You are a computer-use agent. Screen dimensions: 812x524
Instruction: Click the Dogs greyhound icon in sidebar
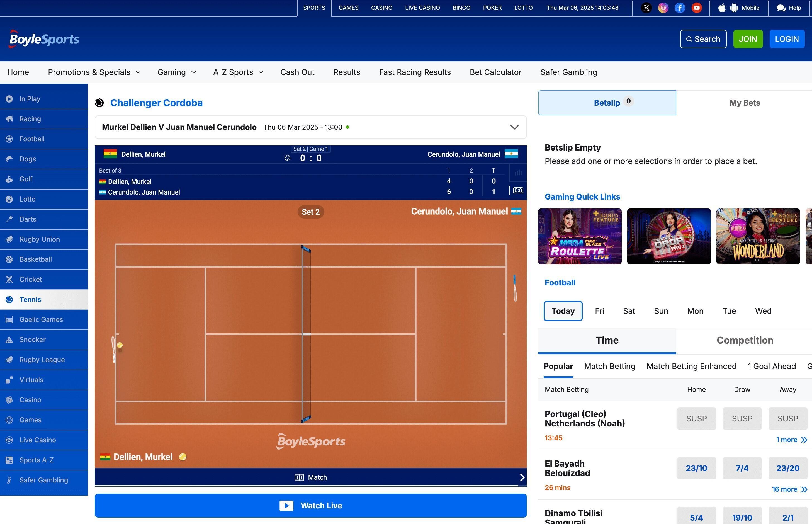9,159
